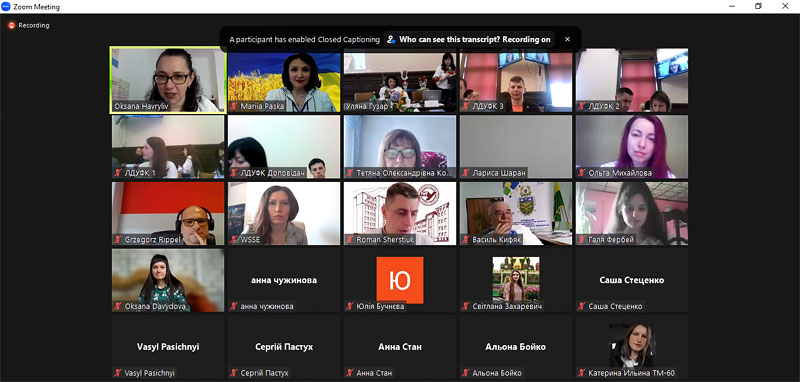The width and height of the screenshot is (800, 382).
Task: Click muted mic icon beside Vasyl Pasichnyi
Action: point(118,373)
